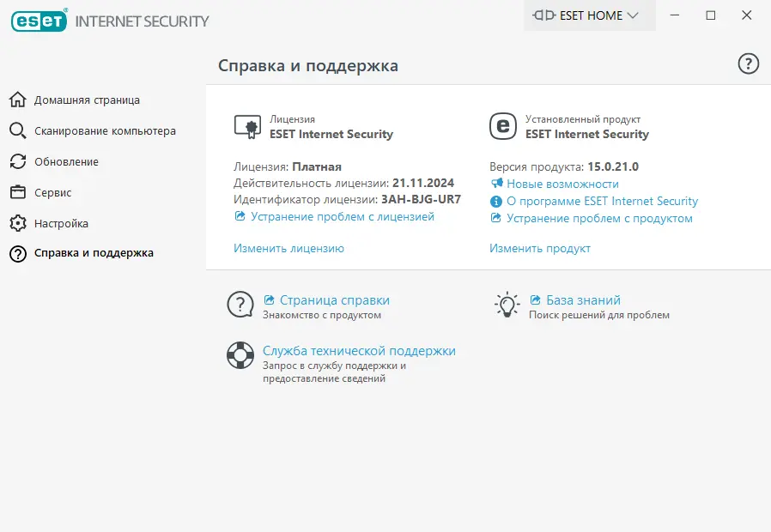Open Служба технической поддержки link
Viewport: 771px width, 532px height.
pyautogui.click(x=359, y=351)
